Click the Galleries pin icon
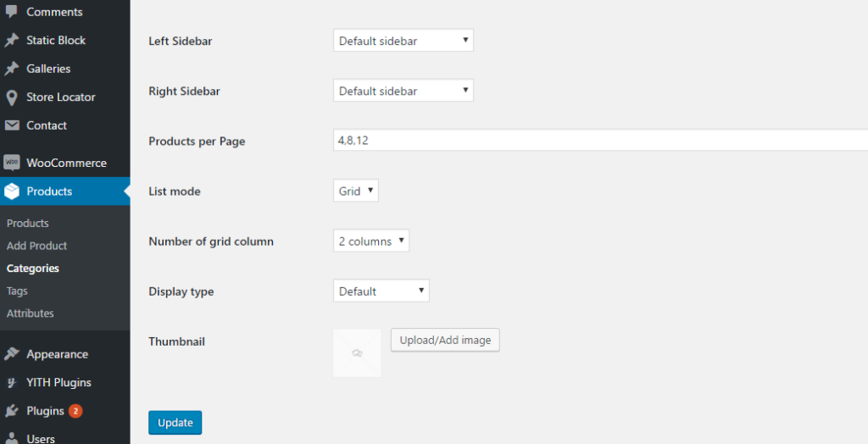Viewport: 868px width, 444px height. tap(11, 69)
